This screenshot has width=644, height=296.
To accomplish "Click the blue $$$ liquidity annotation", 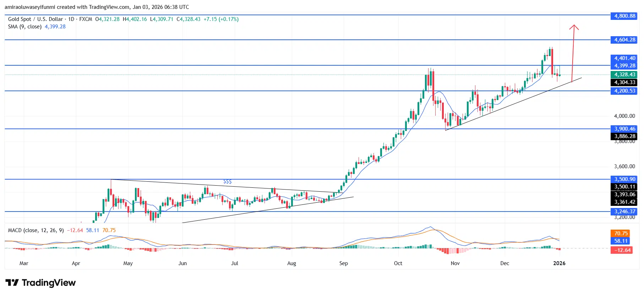I will coord(227,182).
